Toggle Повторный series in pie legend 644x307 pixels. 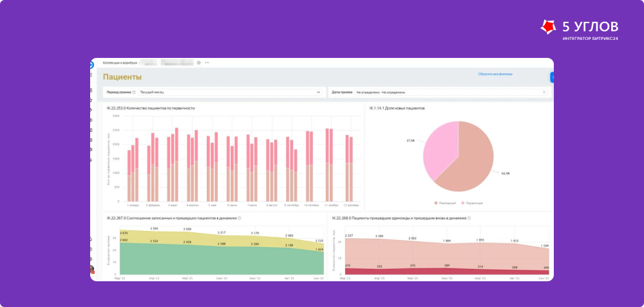coord(445,203)
